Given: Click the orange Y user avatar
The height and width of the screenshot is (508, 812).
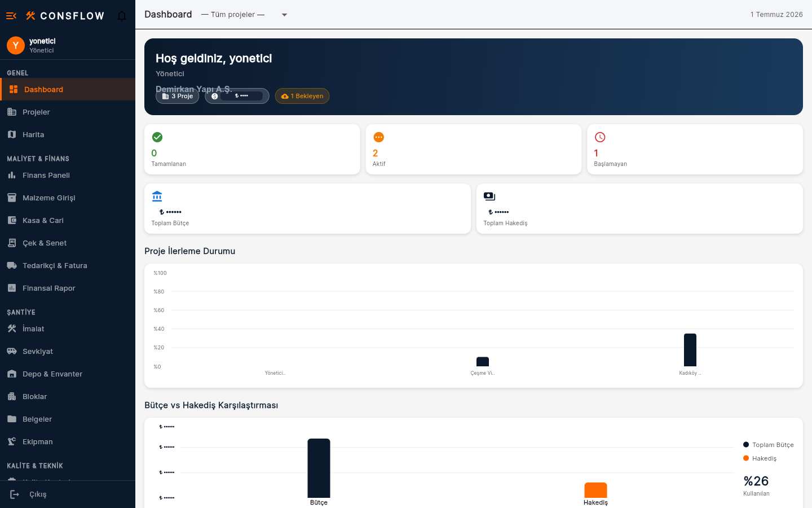Looking at the screenshot, I should 16,45.
